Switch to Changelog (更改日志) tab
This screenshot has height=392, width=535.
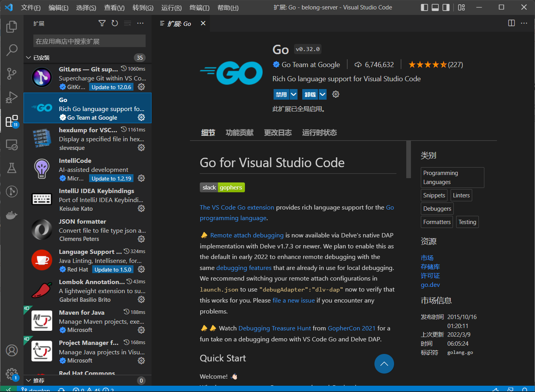(x=278, y=133)
